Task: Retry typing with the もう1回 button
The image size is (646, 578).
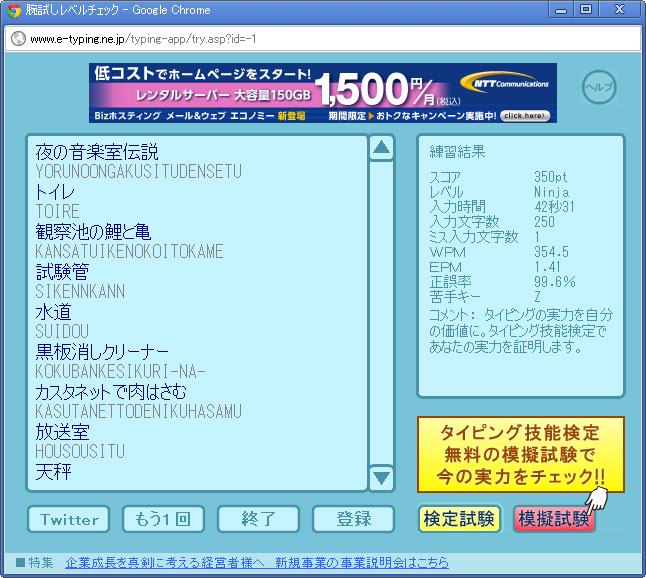Action: click(x=163, y=519)
